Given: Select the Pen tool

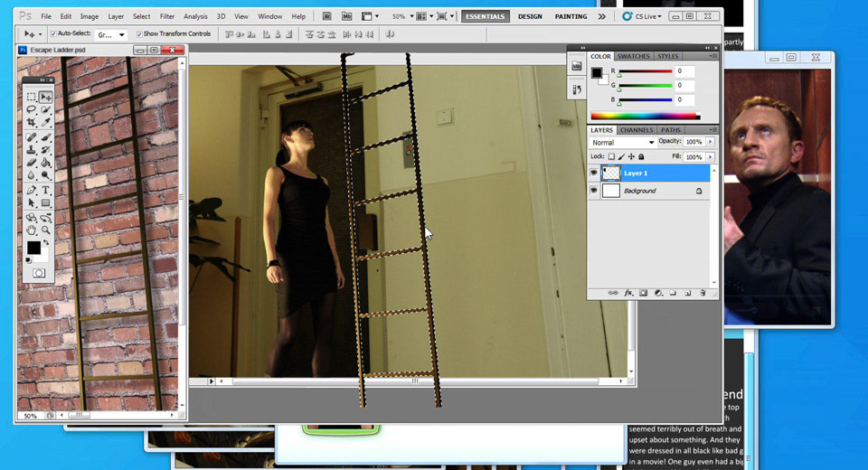Looking at the screenshot, I should (x=31, y=190).
